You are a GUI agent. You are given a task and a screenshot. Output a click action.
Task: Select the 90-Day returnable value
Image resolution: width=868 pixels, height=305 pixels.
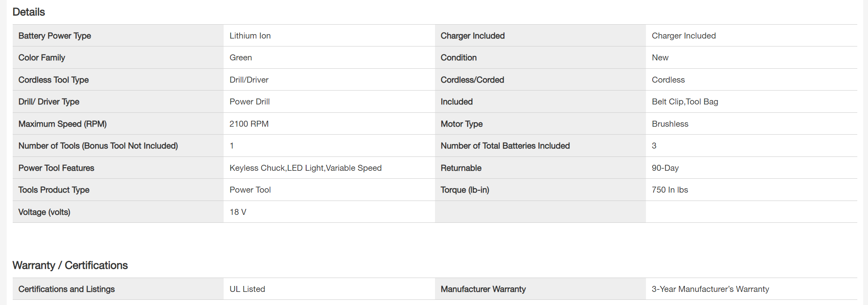(x=665, y=168)
